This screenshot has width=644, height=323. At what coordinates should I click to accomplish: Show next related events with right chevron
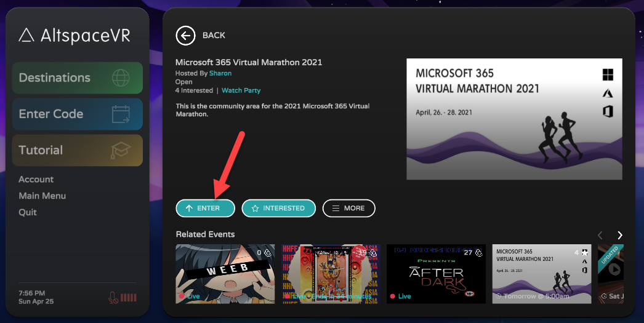(x=620, y=235)
